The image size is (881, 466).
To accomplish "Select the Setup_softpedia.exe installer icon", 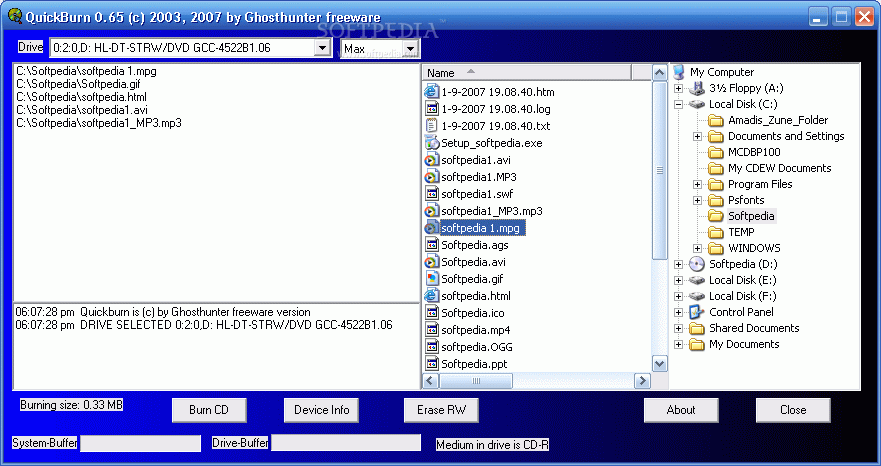I will point(432,143).
